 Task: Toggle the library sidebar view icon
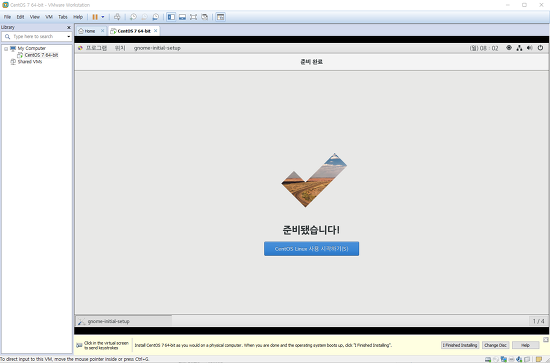tap(171, 17)
